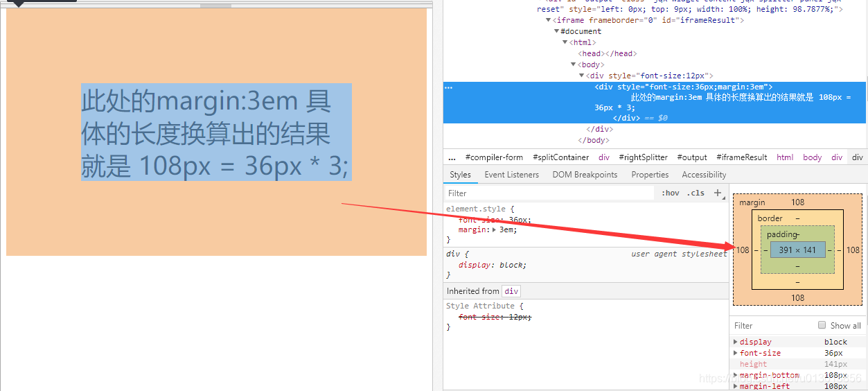The width and height of the screenshot is (868, 391).
Task: Expand the computed display property
Action: click(736, 342)
